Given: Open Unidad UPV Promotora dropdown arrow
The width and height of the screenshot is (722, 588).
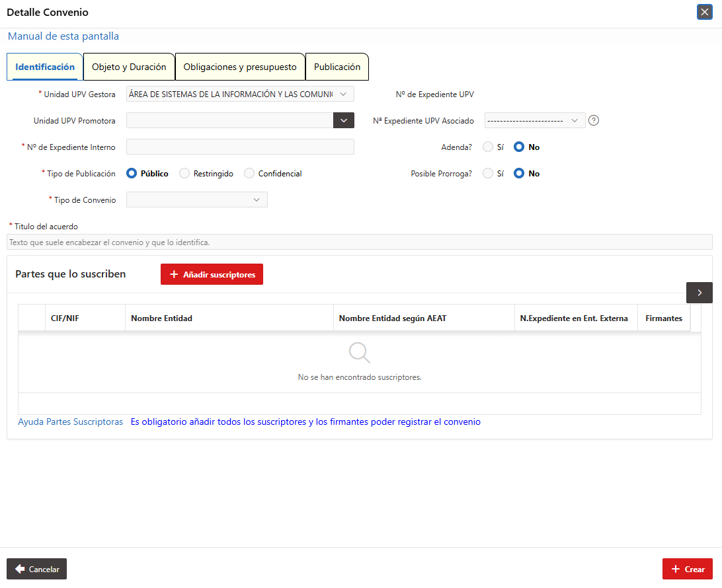Looking at the screenshot, I should [x=344, y=120].
